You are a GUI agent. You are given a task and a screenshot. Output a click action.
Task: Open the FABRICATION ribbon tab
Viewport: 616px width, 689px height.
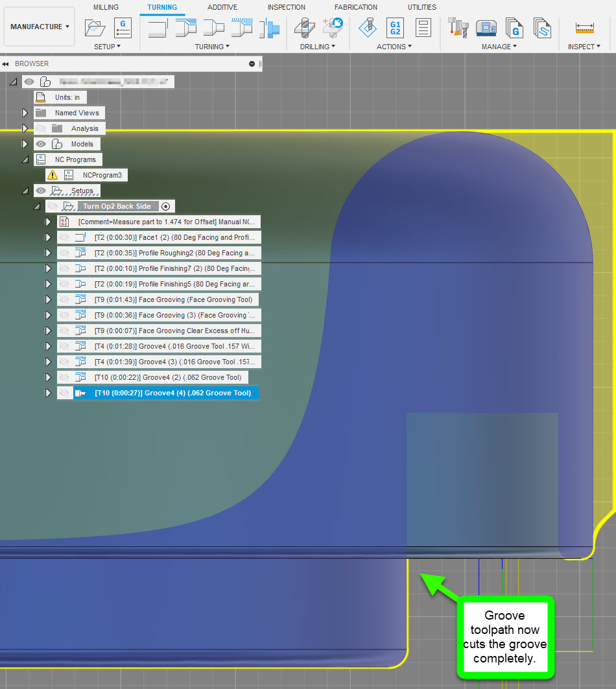point(355,7)
